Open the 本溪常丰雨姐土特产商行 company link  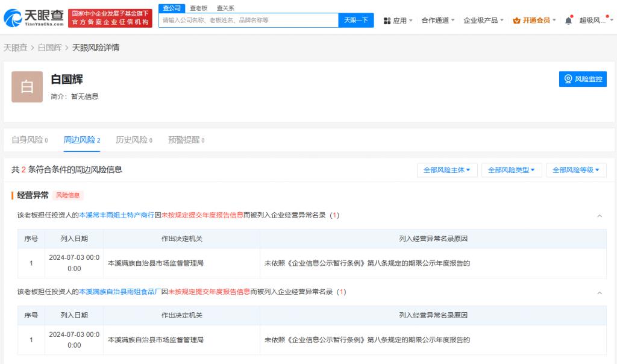(x=116, y=215)
